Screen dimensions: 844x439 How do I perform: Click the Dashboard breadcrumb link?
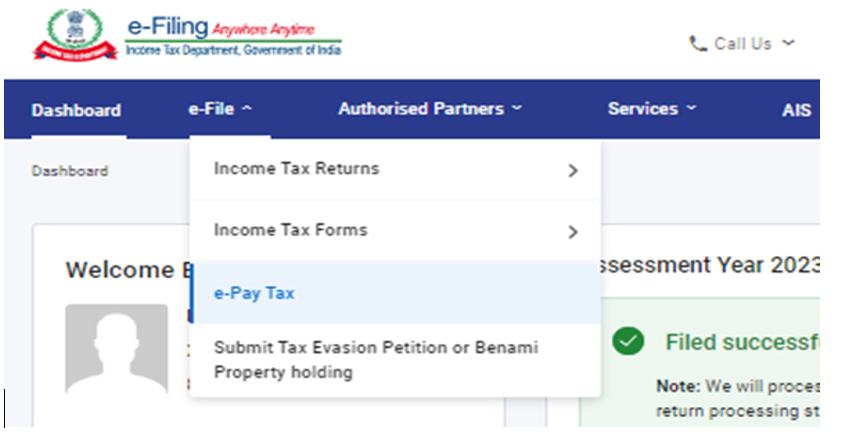point(69,171)
